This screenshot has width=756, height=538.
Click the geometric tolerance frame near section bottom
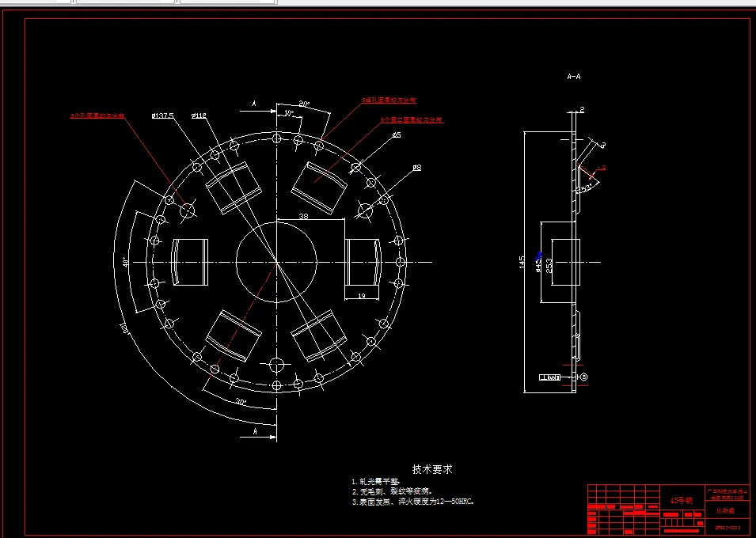[x=549, y=377]
